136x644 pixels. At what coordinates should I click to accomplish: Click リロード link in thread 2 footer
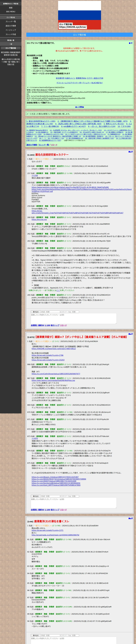coord(63,510)
